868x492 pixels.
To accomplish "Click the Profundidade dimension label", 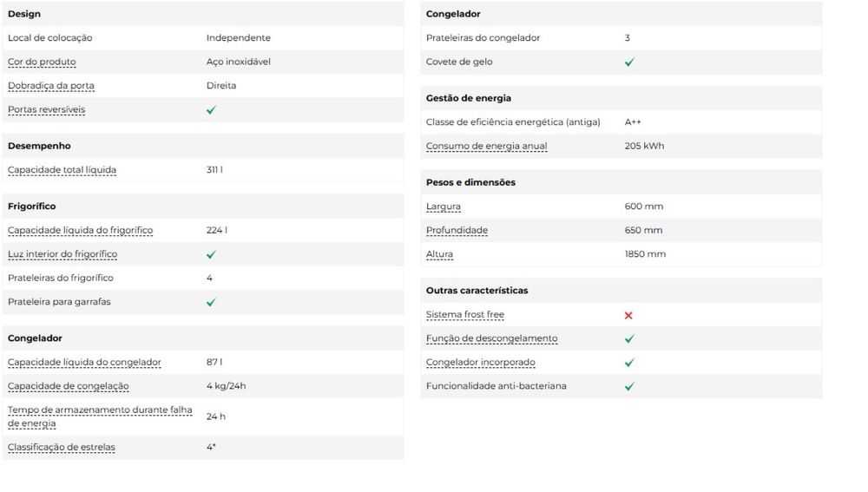I will [457, 231].
